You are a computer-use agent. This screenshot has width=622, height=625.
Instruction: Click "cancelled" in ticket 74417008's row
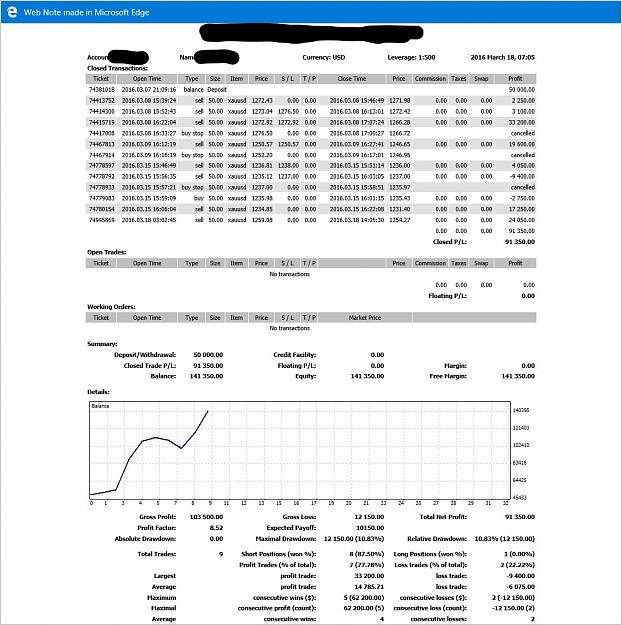tap(523, 133)
